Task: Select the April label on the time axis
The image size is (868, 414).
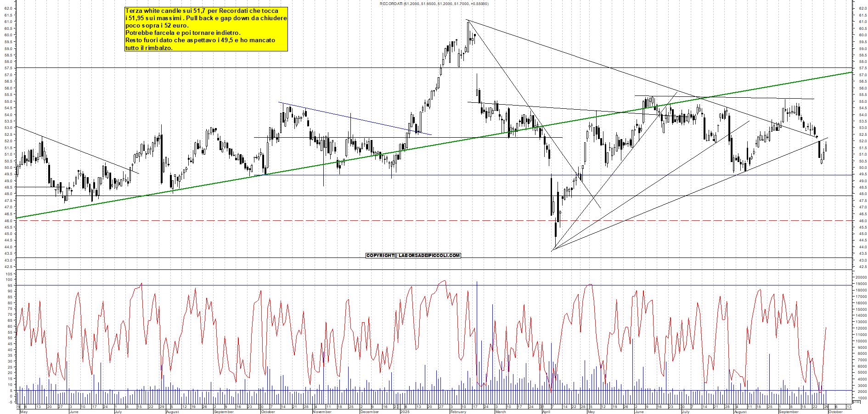Action: point(546,412)
